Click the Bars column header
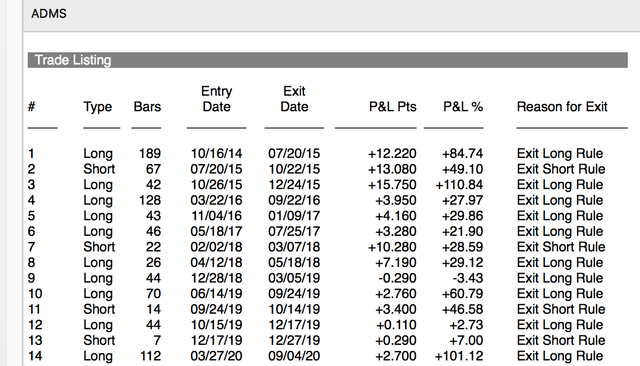640x366 pixels. coord(147,107)
